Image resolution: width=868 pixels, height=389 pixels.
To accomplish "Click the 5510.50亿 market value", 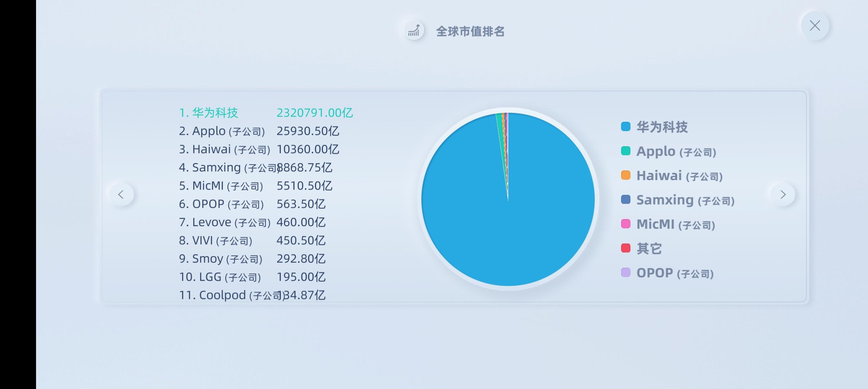I will coord(304,186).
